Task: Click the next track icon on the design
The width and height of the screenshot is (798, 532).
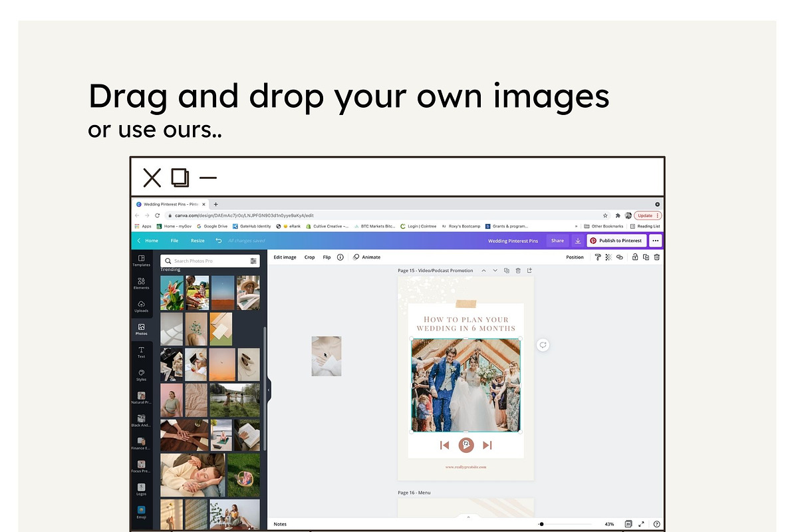Action: (487, 445)
